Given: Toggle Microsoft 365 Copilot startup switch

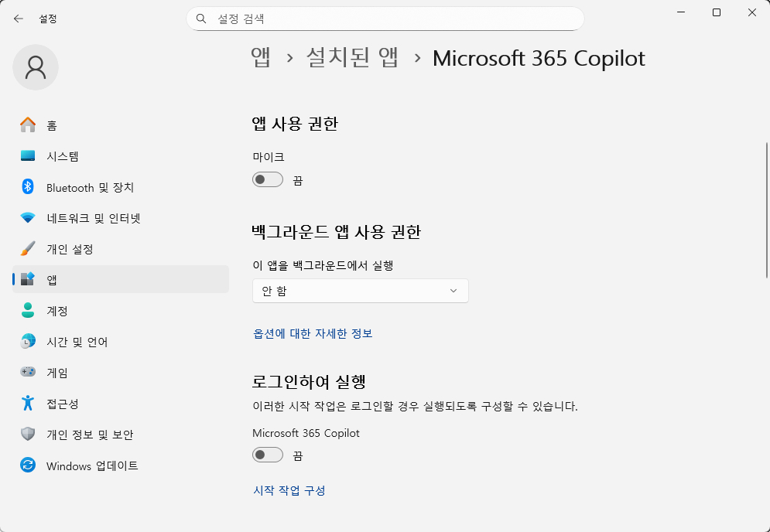Looking at the screenshot, I should (x=268, y=455).
